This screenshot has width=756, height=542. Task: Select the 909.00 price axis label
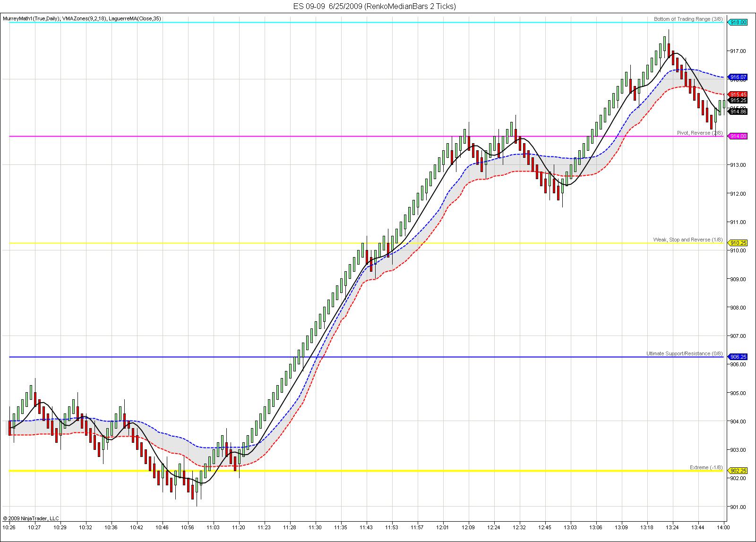738,279
